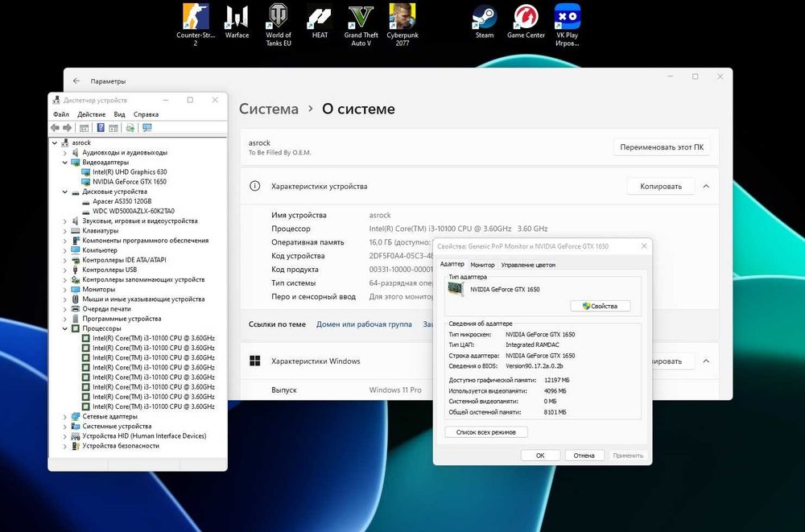This screenshot has width=805, height=532.
Task: Collapse the Видеоадаптеры node
Action: [65, 163]
